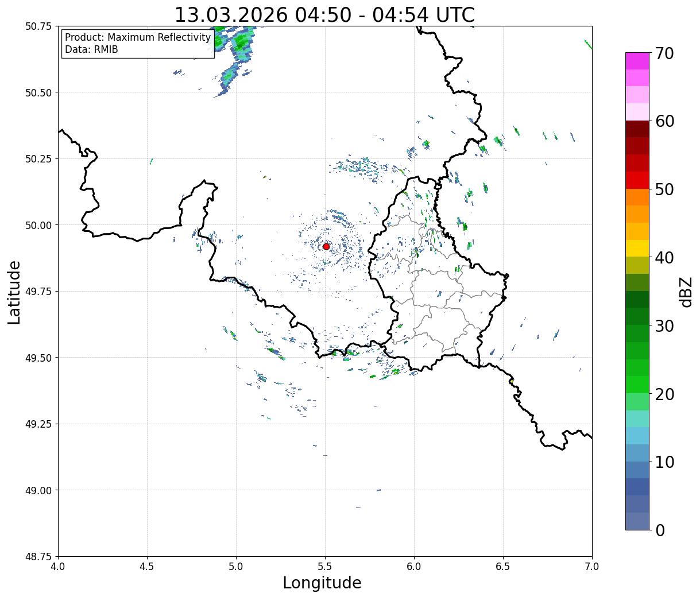Click the latitude 50.25 tick label
This screenshot has width=700, height=597.
(x=39, y=159)
